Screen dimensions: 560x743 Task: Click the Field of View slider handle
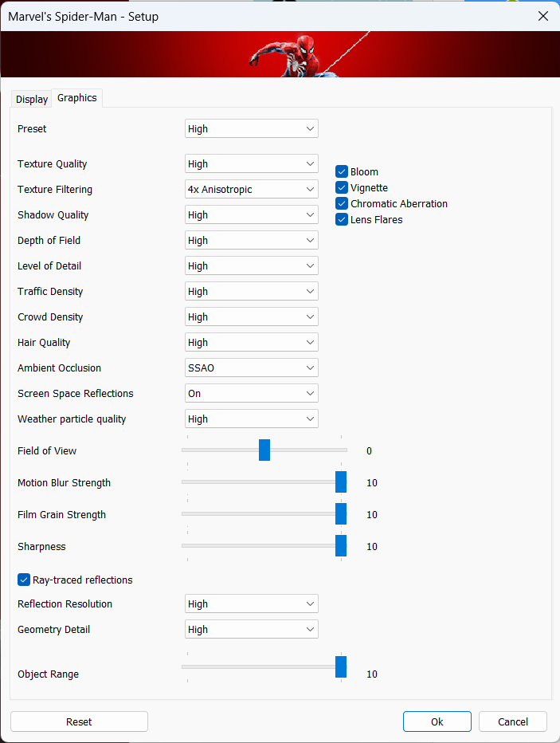[264, 450]
